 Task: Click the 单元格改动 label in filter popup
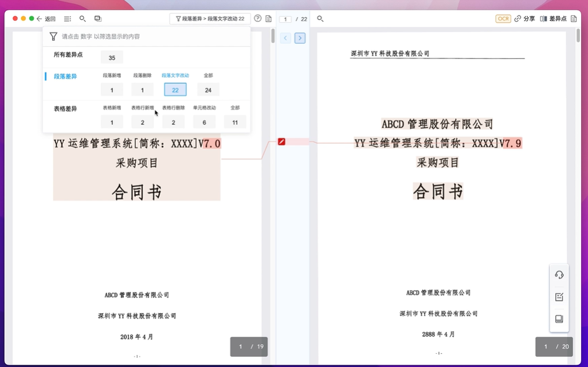coord(205,108)
